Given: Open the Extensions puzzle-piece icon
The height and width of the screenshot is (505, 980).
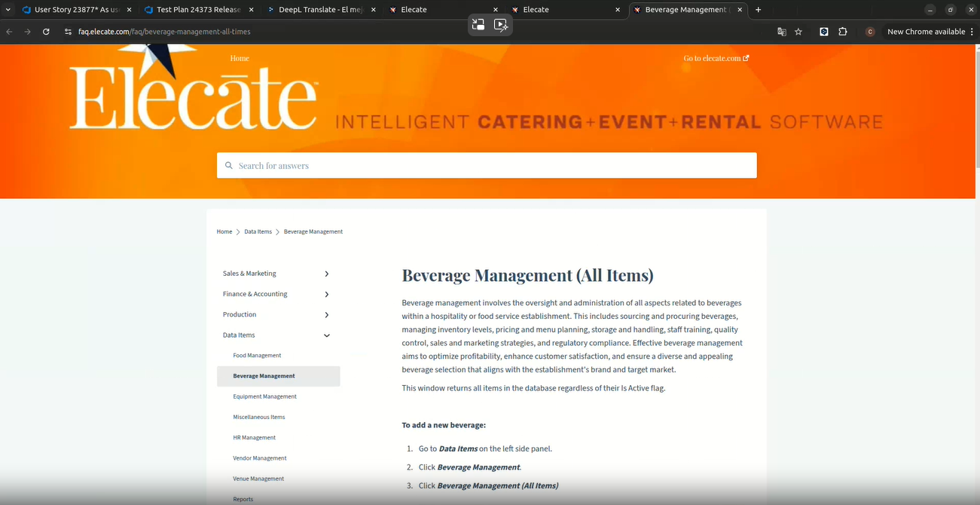Looking at the screenshot, I should 842,32.
